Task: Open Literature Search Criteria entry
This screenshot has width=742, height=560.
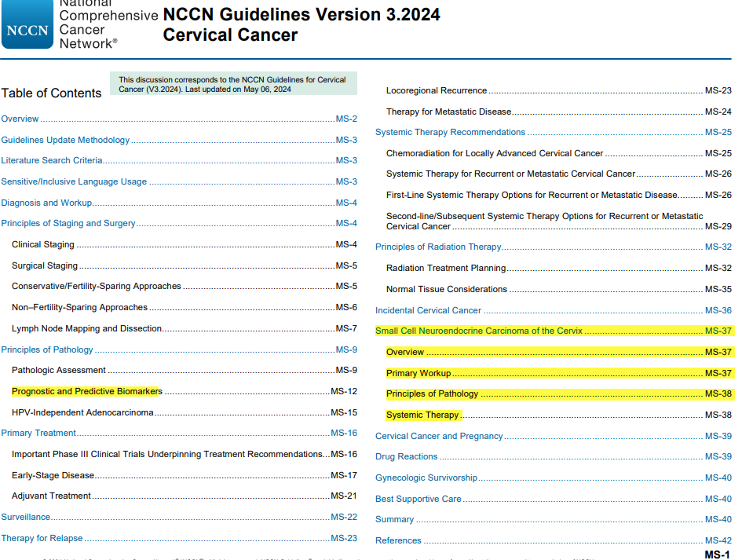Action: click(x=179, y=160)
